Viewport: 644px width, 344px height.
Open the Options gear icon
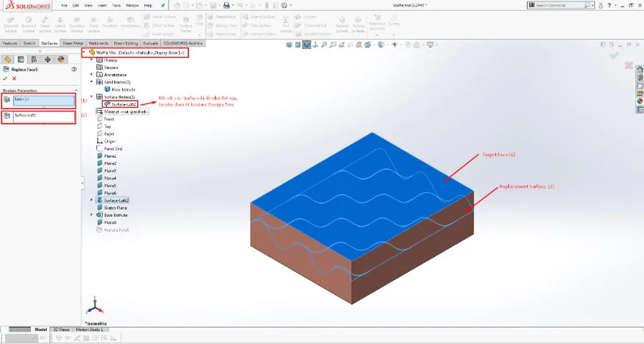pyautogui.click(x=284, y=5)
